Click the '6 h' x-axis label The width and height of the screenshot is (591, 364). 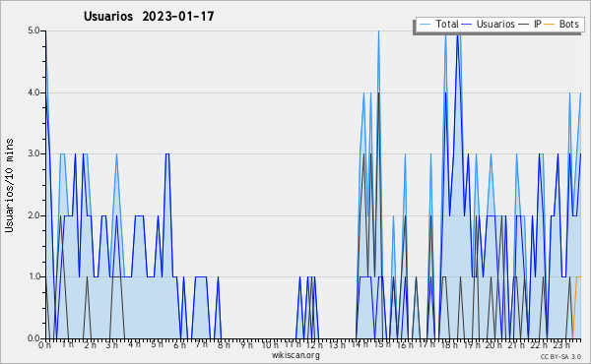click(180, 344)
